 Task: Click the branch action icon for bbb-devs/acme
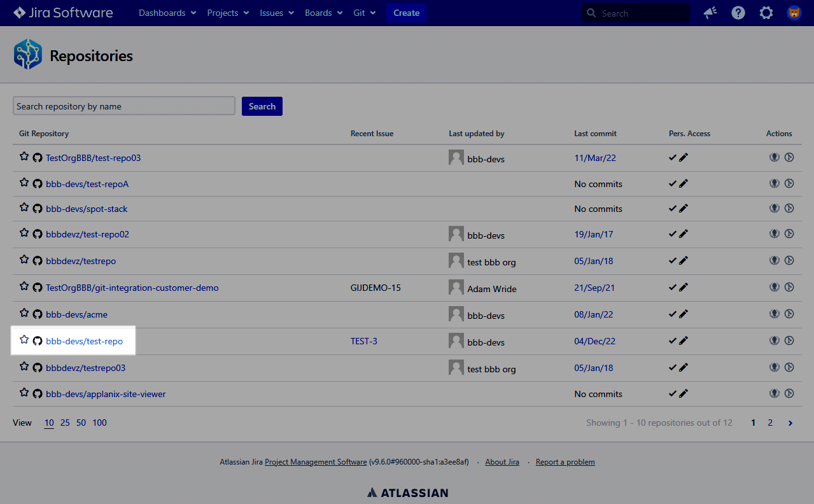click(789, 314)
